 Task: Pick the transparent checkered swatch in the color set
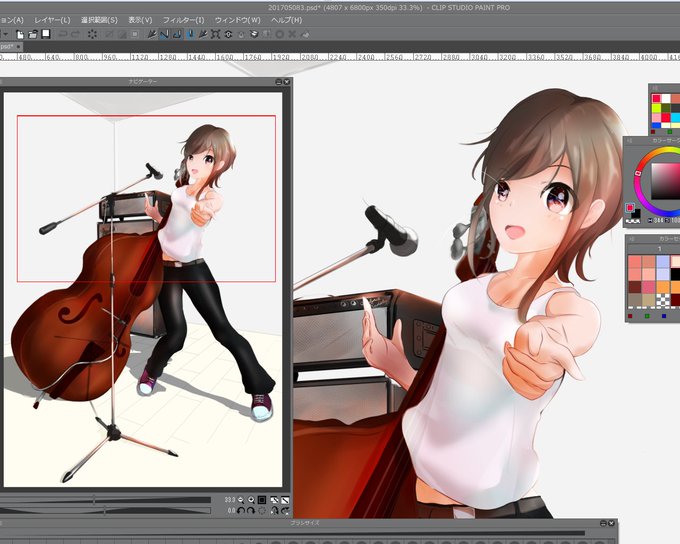click(x=663, y=300)
